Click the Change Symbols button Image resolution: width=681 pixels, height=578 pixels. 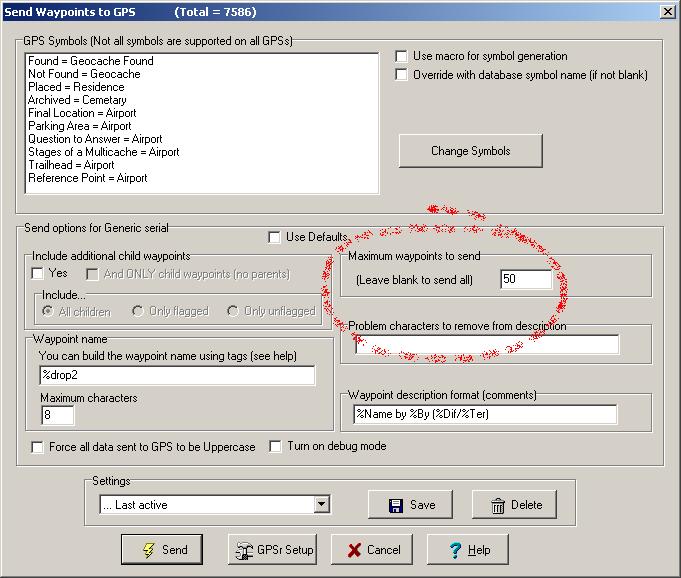pos(470,151)
